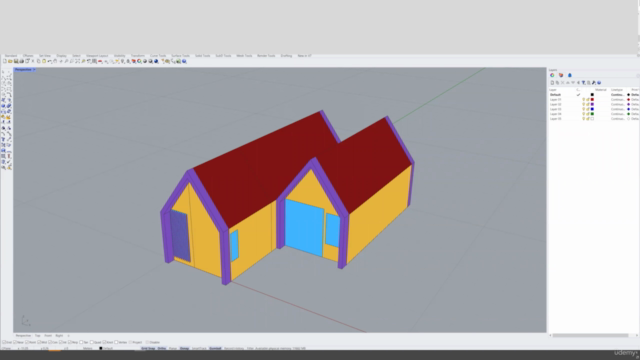Image resolution: width=640 pixels, height=360 pixels.
Task: Open the CPlanes toolbar tab
Action: click(x=28, y=56)
